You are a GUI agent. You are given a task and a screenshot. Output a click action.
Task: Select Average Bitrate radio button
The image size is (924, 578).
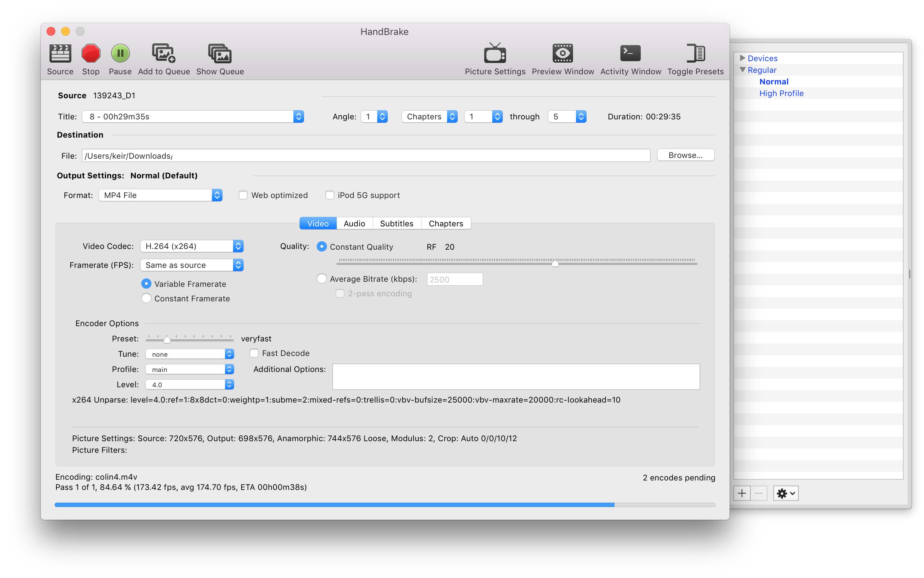click(322, 279)
